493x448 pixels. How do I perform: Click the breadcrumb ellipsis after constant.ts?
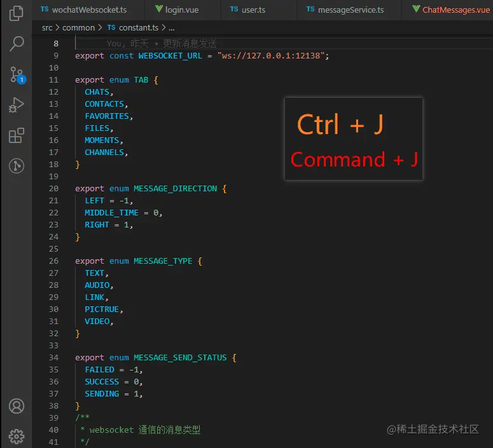[x=171, y=28]
